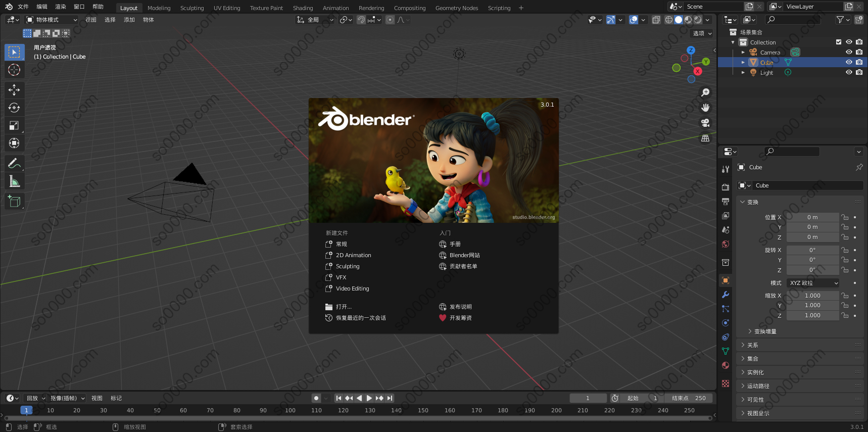
Task: Open the 选项 options dropdown
Action: (x=701, y=33)
